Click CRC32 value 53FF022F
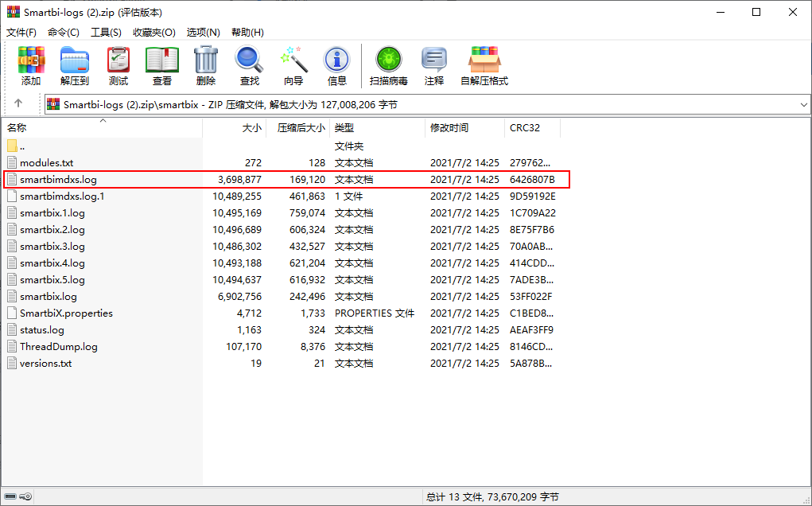This screenshot has width=812, height=506. tap(530, 296)
